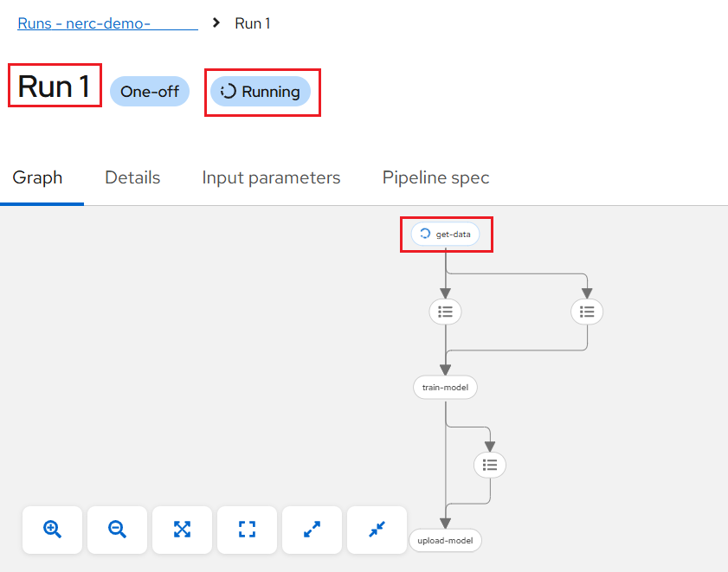728x572 pixels.
Task: Zoom in on the pipeline graph
Action: 52,530
